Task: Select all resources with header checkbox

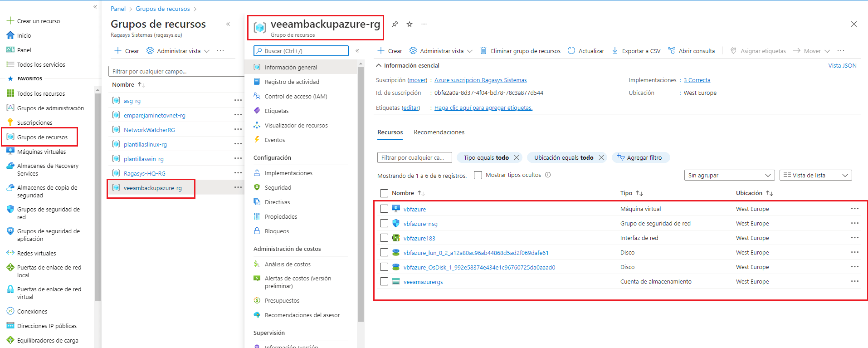Action: click(384, 193)
